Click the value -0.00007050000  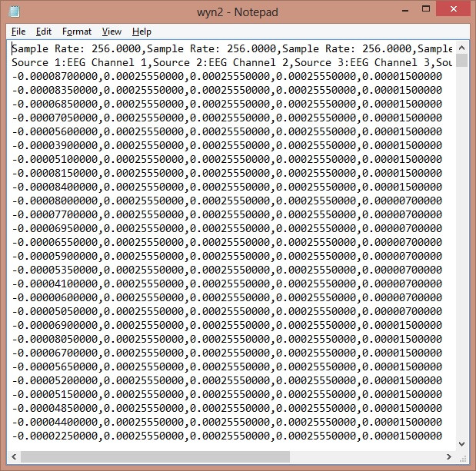pyautogui.click(x=55, y=118)
